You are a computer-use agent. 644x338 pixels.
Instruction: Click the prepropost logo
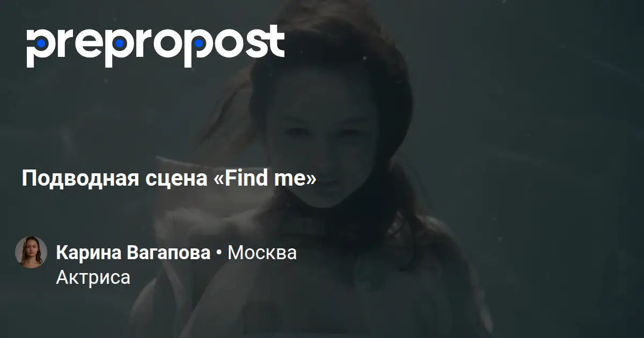pyautogui.click(x=155, y=45)
